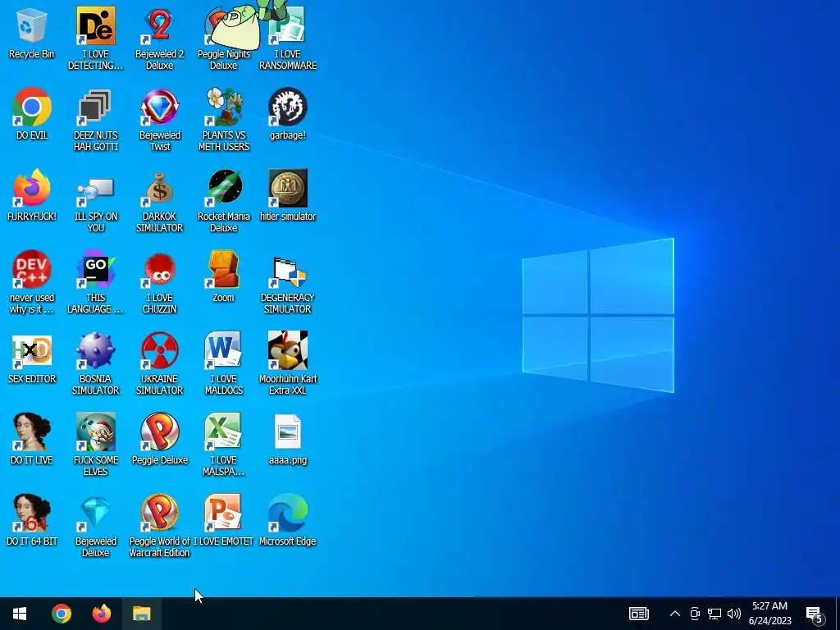The height and width of the screenshot is (630, 840).
Task: Select PowerPoint shortcut 'I LOVE EMOTET'
Action: (x=224, y=519)
